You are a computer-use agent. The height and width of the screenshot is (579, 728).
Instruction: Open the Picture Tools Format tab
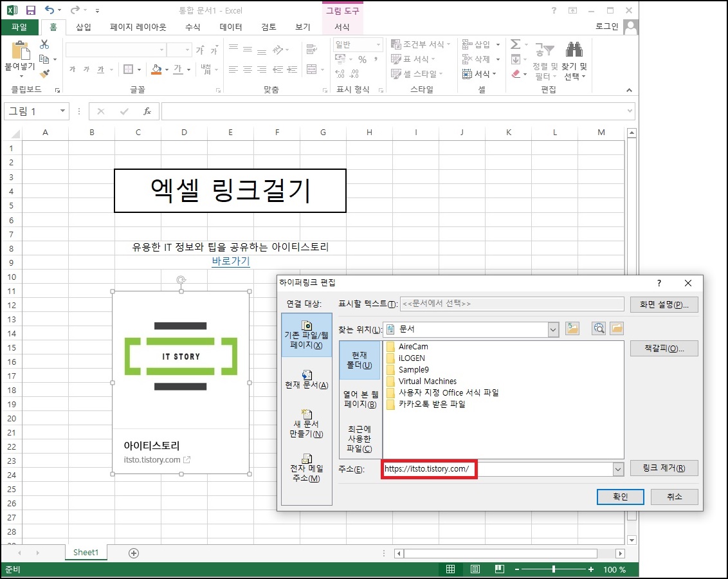pos(342,27)
